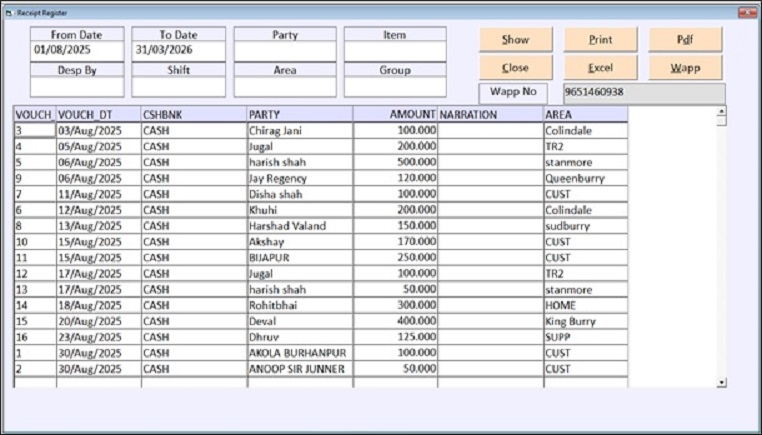The height and width of the screenshot is (435, 762).
Task: Select date cell 23/Aug/2025
Action: (x=98, y=337)
